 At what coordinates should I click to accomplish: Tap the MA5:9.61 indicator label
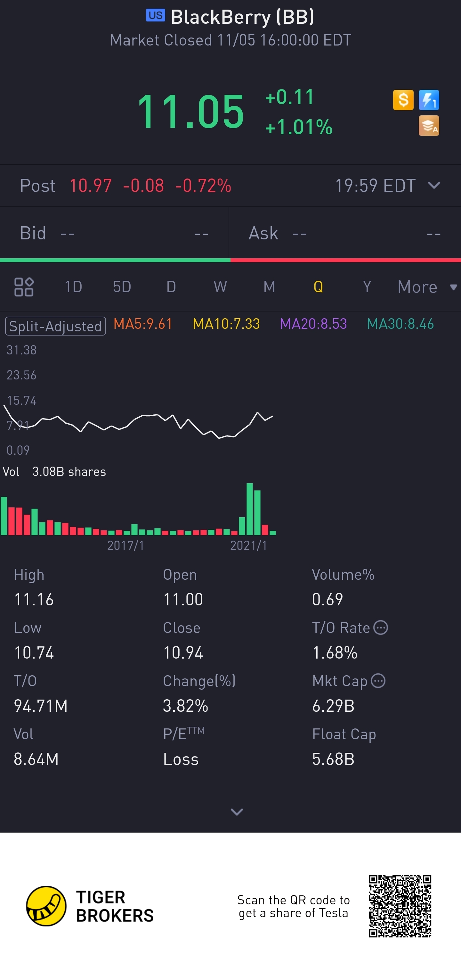tap(143, 324)
